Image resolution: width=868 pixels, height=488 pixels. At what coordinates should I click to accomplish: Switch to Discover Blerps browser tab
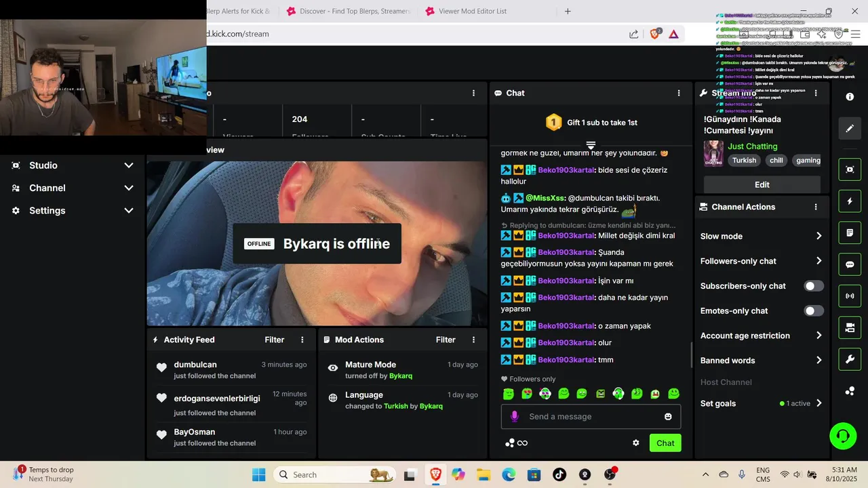point(349,11)
